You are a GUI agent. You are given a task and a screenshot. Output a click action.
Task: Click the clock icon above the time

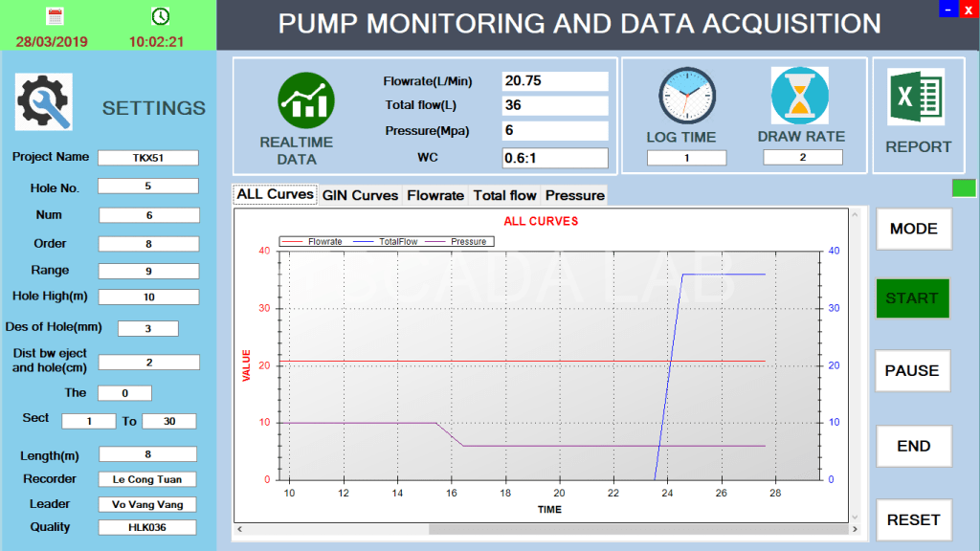tap(161, 15)
